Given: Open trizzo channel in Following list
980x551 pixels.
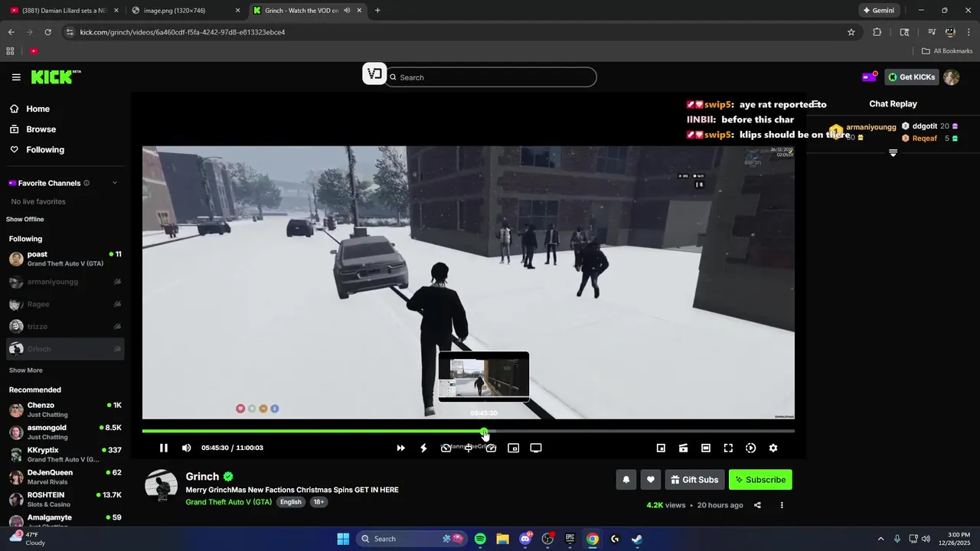Looking at the screenshot, I should (64, 326).
